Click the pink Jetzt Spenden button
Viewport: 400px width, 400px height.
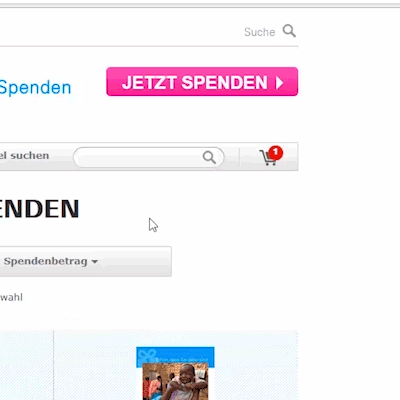tap(202, 82)
